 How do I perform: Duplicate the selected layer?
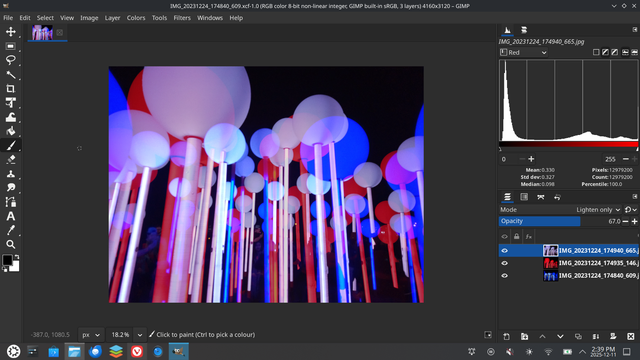click(578, 336)
